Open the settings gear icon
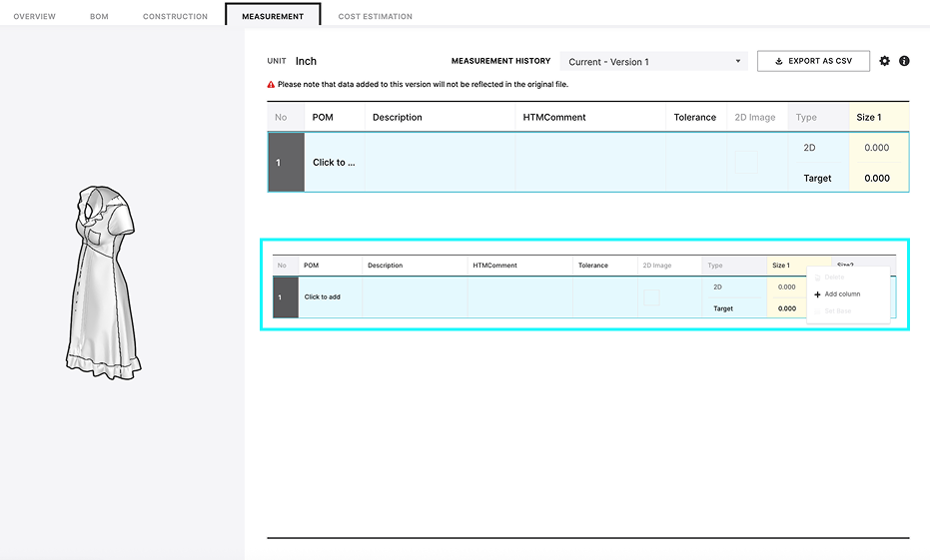The height and width of the screenshot is (560, 930). 884,61
